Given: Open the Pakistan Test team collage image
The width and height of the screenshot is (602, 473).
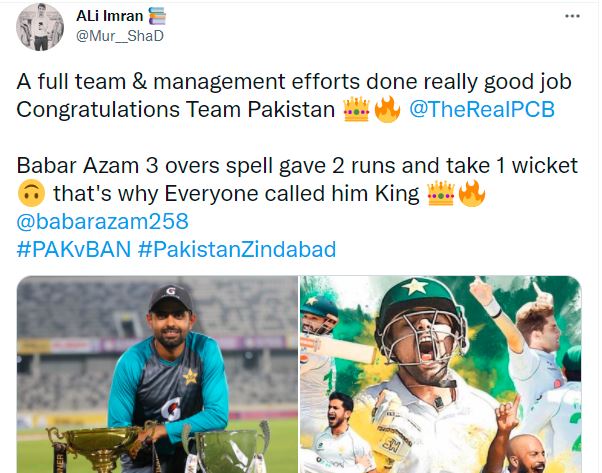Looking at the screenshot, I should tap(441, 374).
